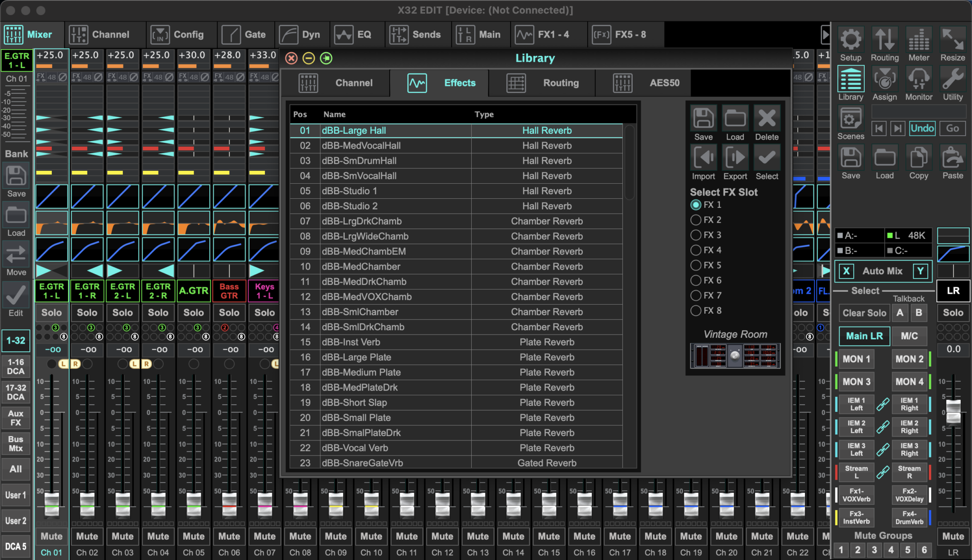Screen dimensions: 972x560
Task: Click the Undo button
Action: coord(922,129)
